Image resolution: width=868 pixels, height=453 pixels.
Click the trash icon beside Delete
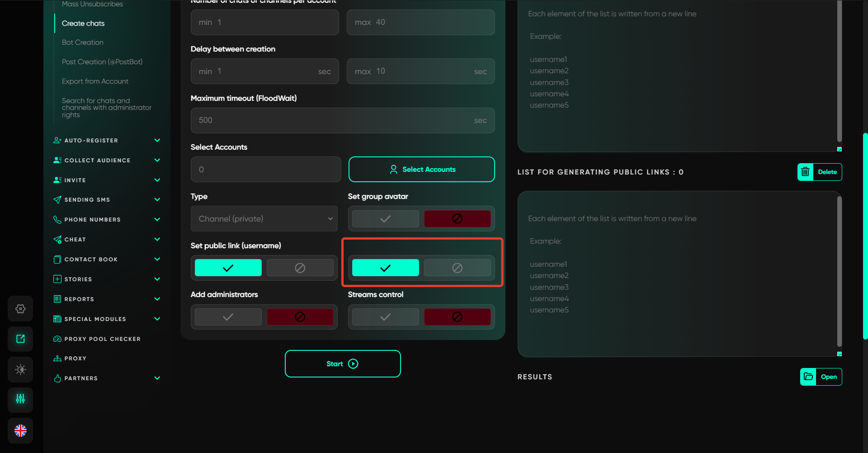[805, 172]
